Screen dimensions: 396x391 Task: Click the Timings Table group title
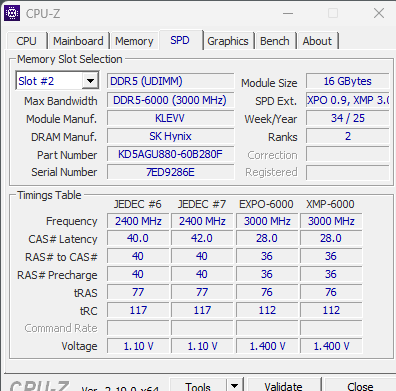tap(49, 195)
